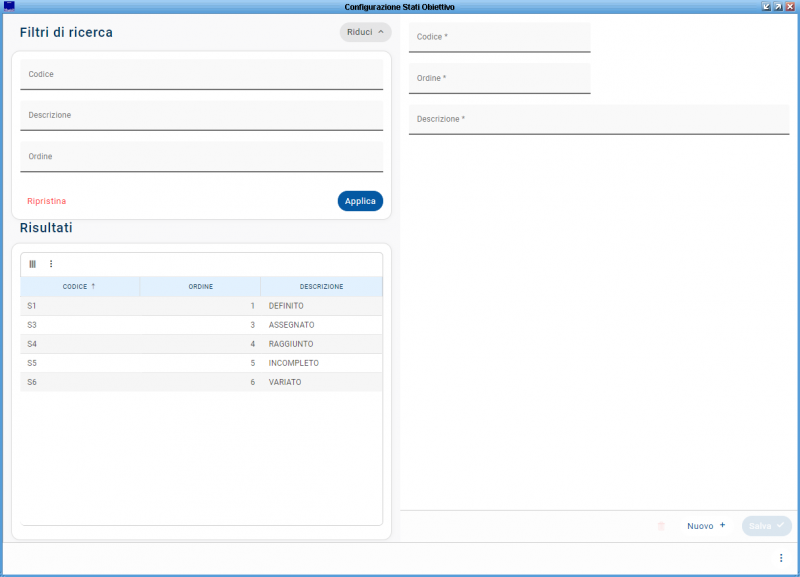Select the S6 VARIATO row
Image resolution: width=800 pixels, height=577 pixels.
[x=200, y=382]
